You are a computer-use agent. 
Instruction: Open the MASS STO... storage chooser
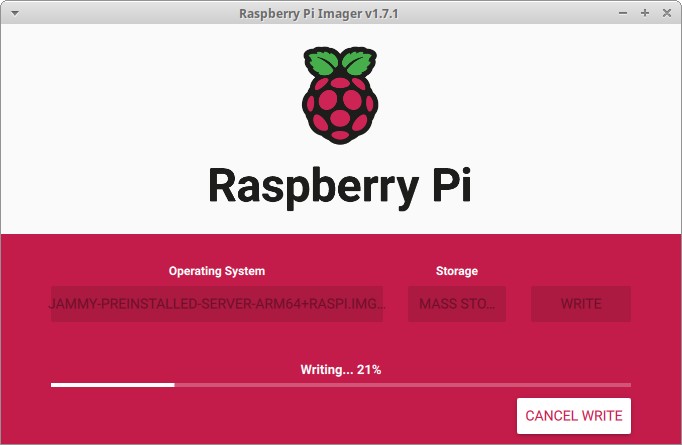coord(456,304)
